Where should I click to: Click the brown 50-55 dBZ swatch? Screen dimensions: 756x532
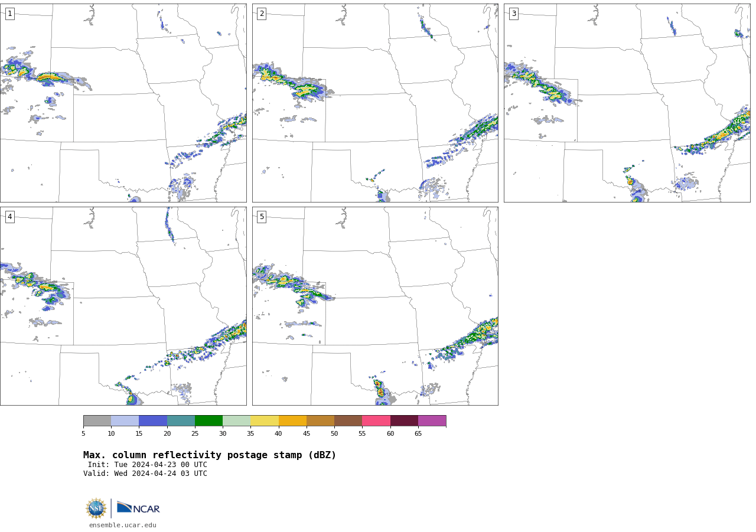348,421
